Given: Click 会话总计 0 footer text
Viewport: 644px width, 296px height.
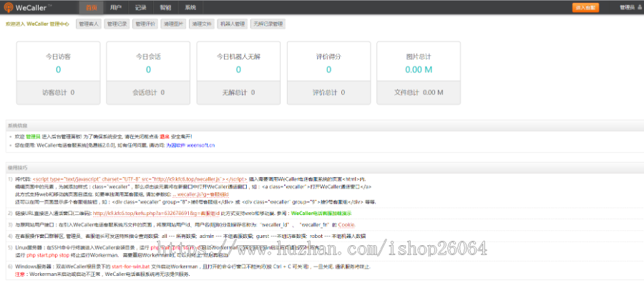Looking at the screenshot, I should coord(148,92).
